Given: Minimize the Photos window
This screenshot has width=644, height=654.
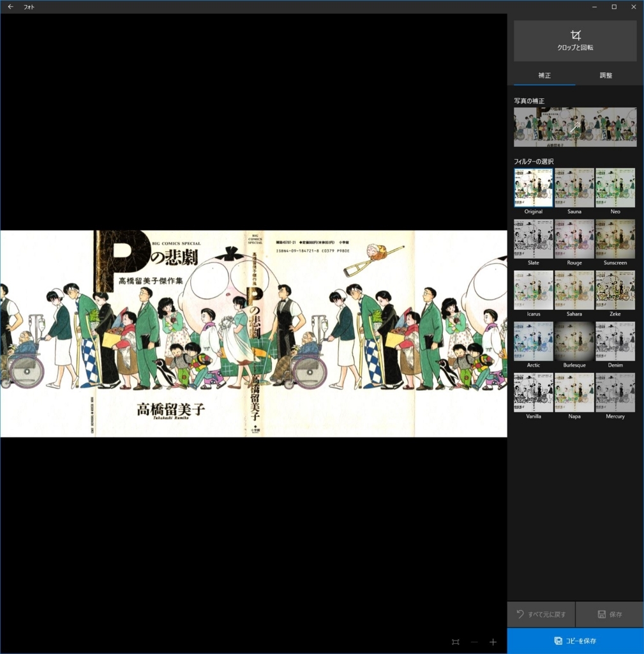Looking at the screenshot, I should point(594,6).
